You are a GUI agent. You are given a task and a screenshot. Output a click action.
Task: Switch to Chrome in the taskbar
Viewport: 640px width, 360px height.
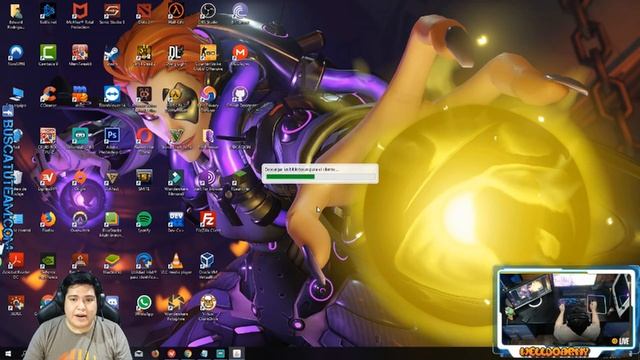(188, 353)
